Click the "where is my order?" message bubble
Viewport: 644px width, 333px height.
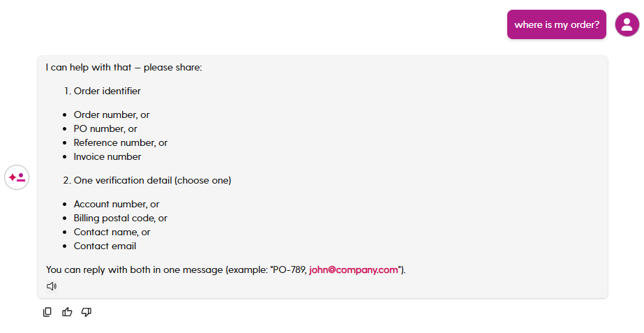click(556, 24)
